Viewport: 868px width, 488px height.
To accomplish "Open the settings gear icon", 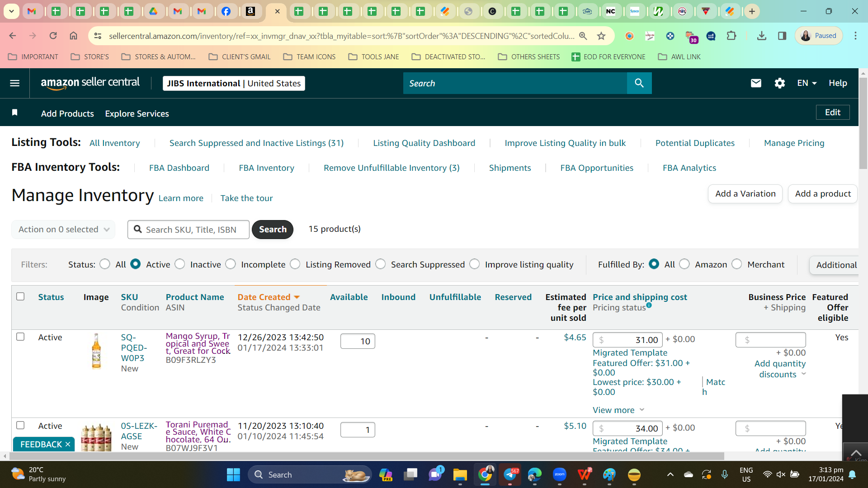I will coord(779,83).
